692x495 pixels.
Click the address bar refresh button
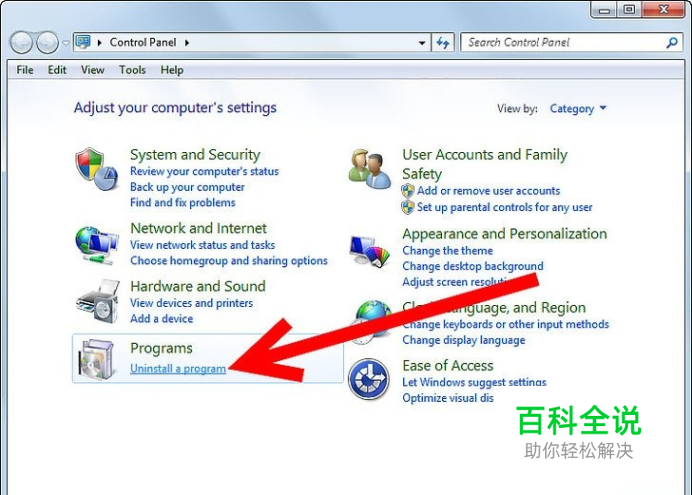[443, 43]
